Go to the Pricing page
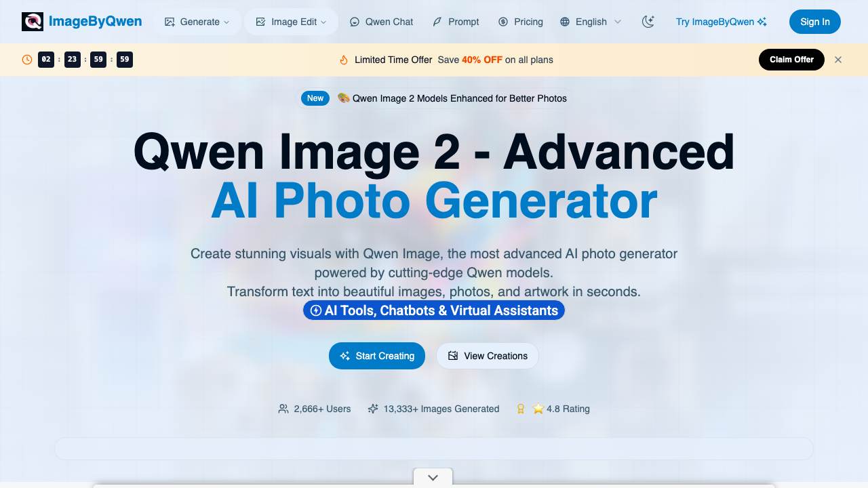This screenshot has height=488, width=868. [520, 22]
